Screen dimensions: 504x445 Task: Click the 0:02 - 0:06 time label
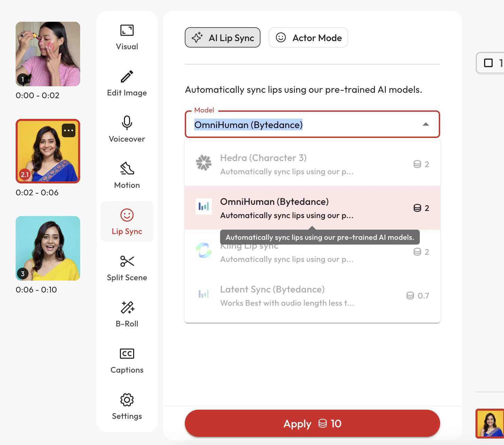[37, 193]
